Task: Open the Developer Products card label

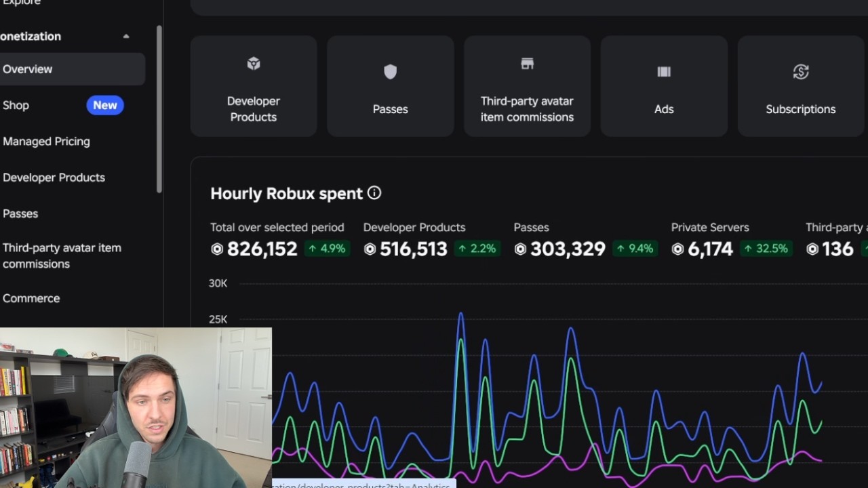Action: click(x=254, y=109)
